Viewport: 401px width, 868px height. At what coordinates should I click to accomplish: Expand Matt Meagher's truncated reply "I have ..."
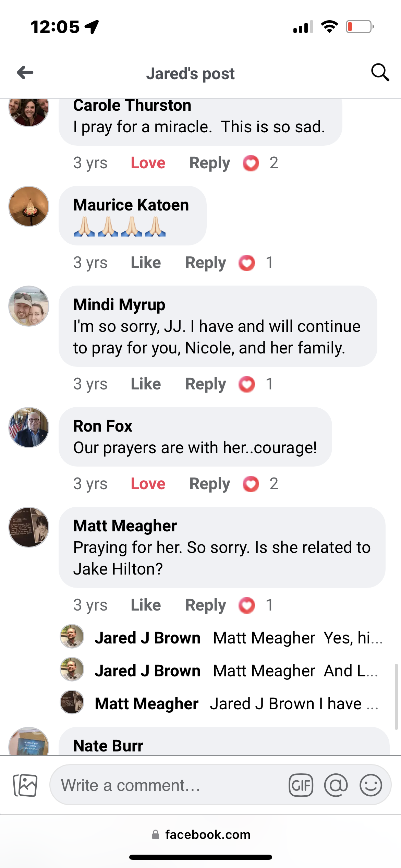294,704
